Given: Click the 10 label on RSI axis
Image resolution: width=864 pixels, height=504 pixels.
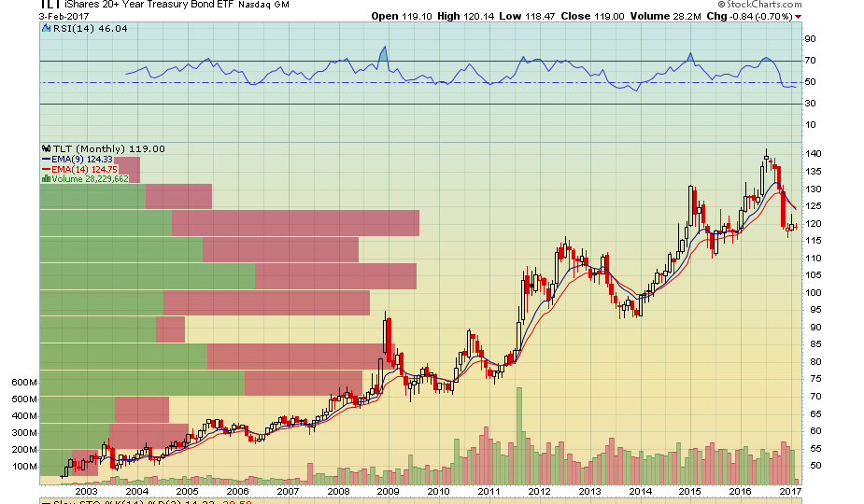Looking at the screenshot, I should point(810,125).
